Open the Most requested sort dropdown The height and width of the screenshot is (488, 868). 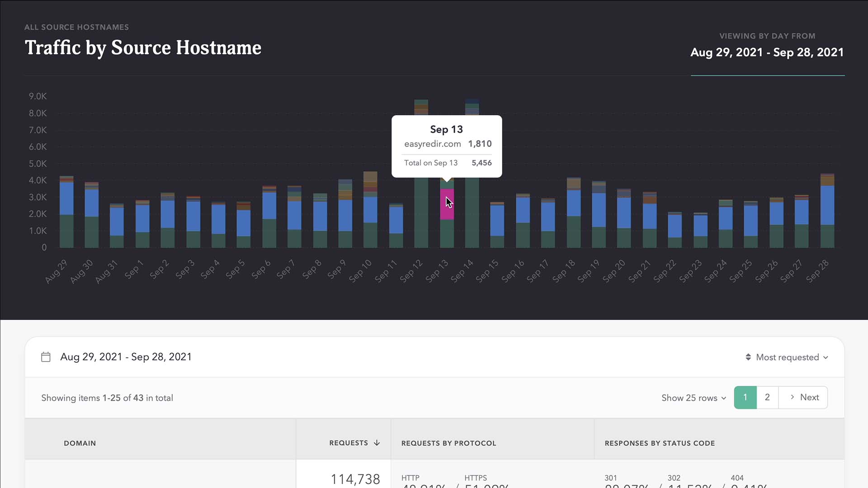[788, 357]
